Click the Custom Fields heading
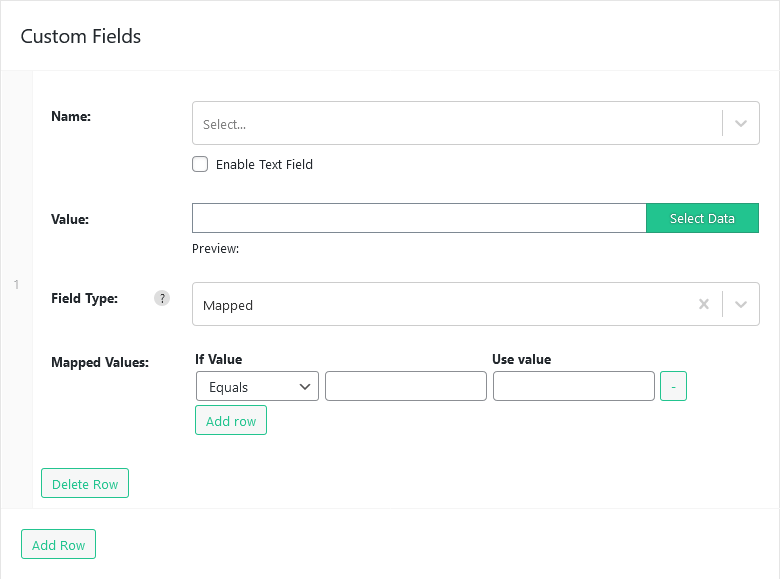 point(81,36)
